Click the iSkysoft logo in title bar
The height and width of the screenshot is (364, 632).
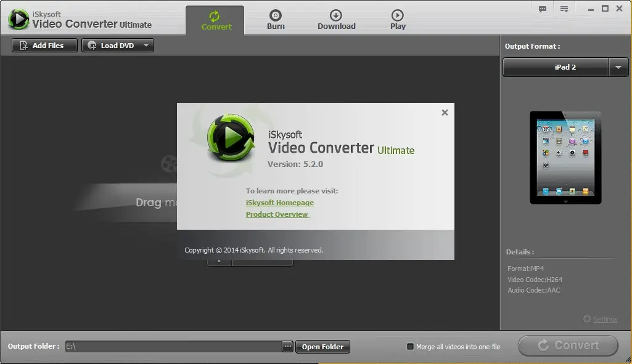[18, 19]
